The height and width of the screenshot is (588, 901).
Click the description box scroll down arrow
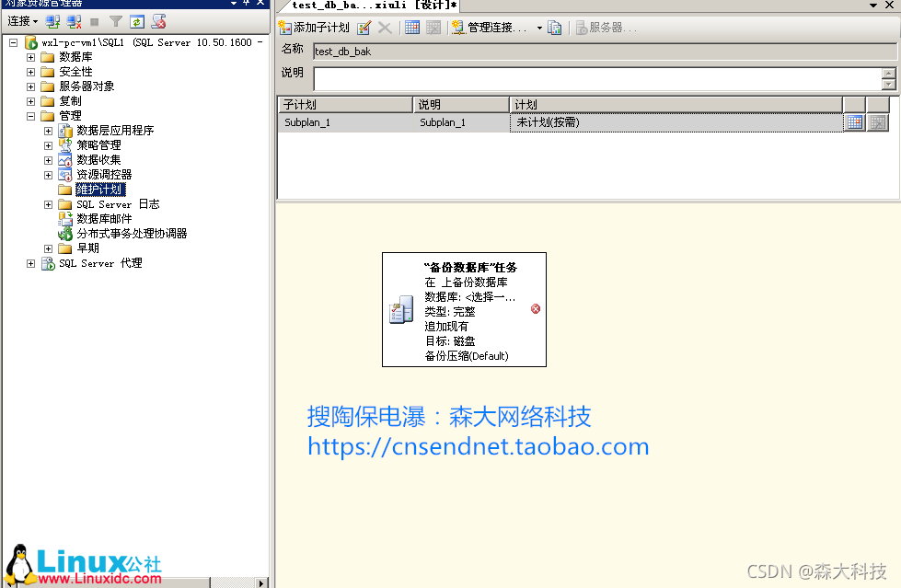point(888,85)
